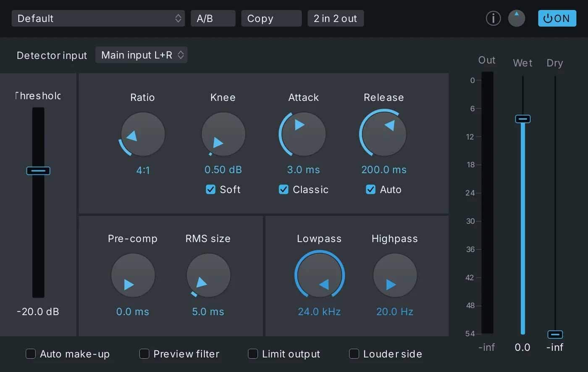The height and width of the screenshot is (372, 588).
Task: Enable Preview filter checkbox
Action: (x=144, y=354)
